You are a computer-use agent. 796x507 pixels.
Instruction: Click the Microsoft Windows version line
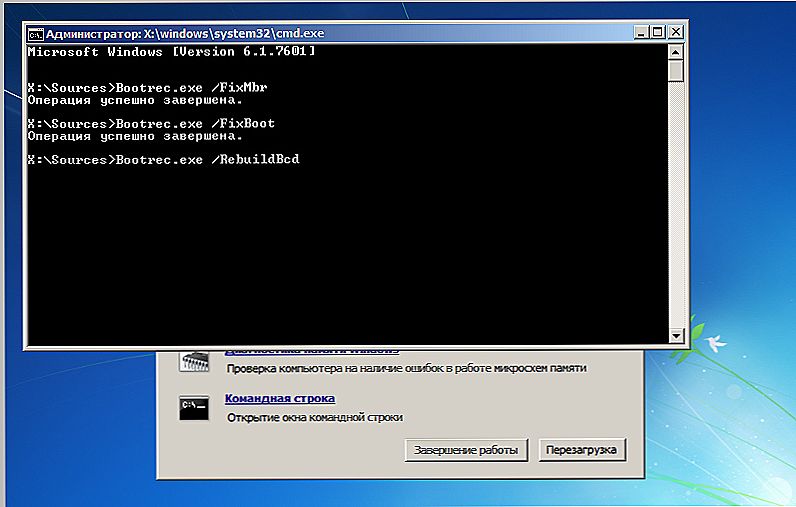click(172, 51)
